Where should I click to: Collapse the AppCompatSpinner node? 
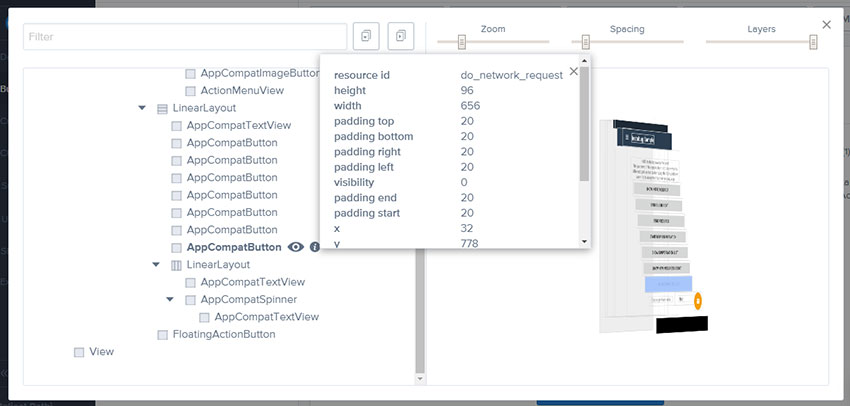click(x=170, y=299)
